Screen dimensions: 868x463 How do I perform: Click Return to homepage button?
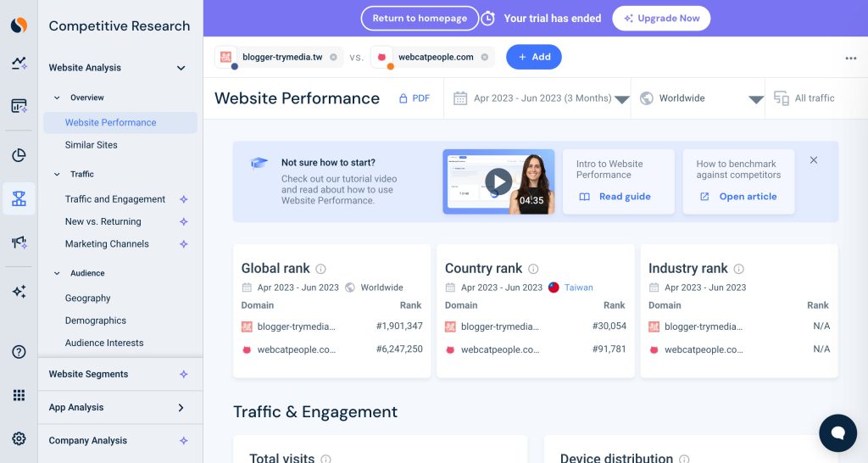[x=420, y=19]
